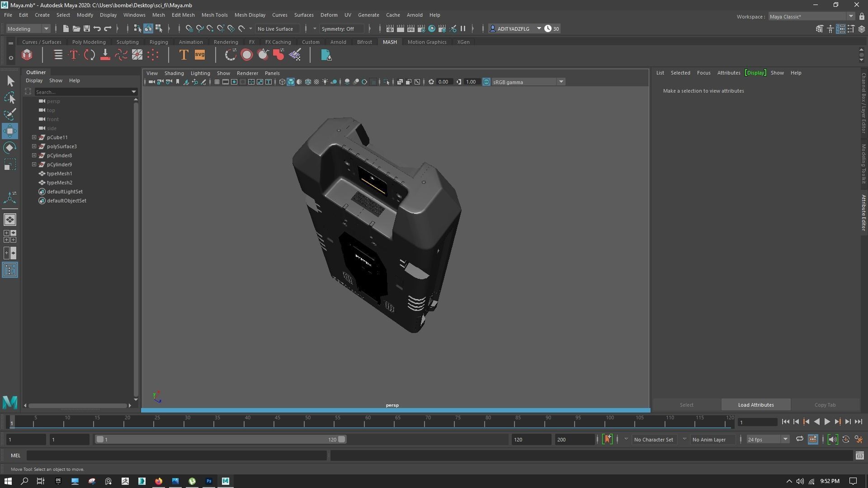868x488 pixels.
Task: Select the Move tool in toolbox
Action: (10, 131)
